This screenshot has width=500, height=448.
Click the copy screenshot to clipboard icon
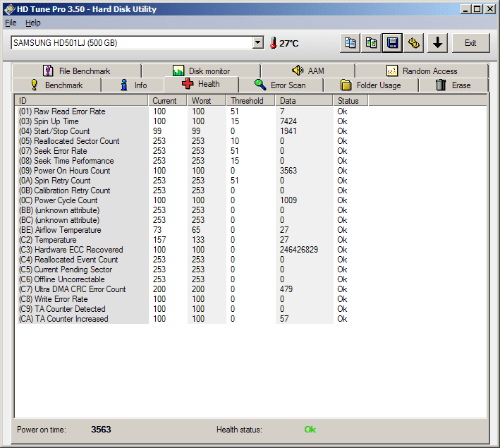(371, 43)
